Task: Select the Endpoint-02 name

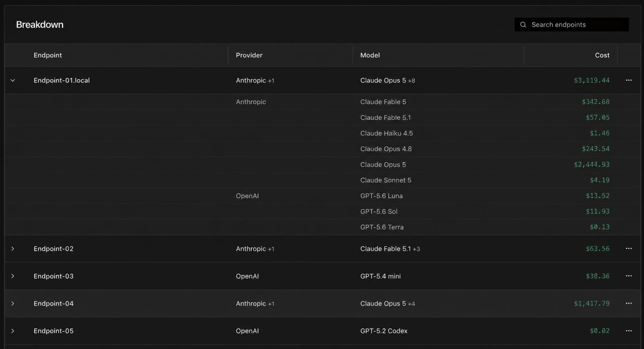Action: pos(54,249)
